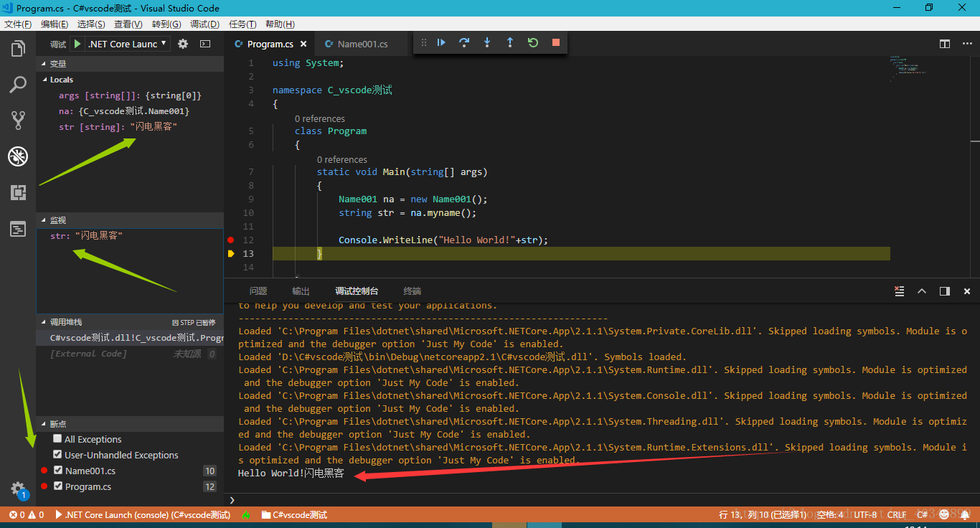Toggle the User-Unhandled Exceptions checkbox
980x528 pixels.
click(x=57, y=454)
